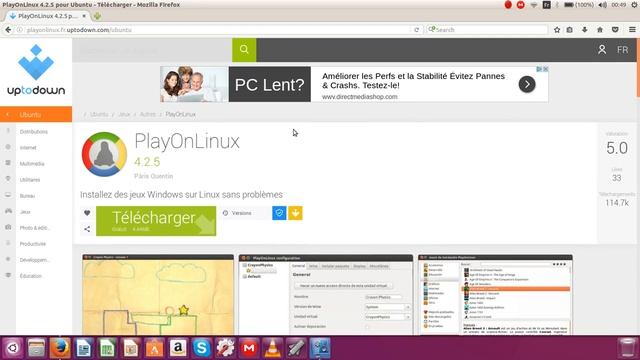This screenshot has width=640, height=360.
Task: Click the yellow download arrow icon
Action: point(296,213)
